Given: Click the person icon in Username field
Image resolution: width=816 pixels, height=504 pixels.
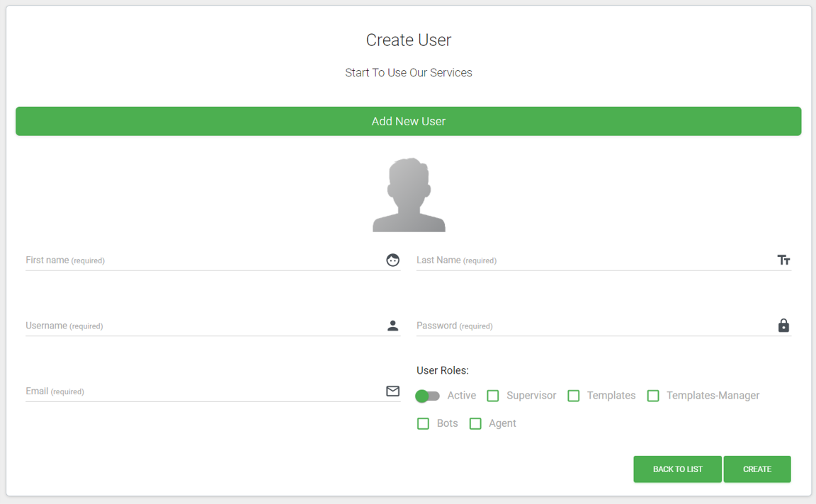Looking at the screenshot, I should tap(392, 326).
